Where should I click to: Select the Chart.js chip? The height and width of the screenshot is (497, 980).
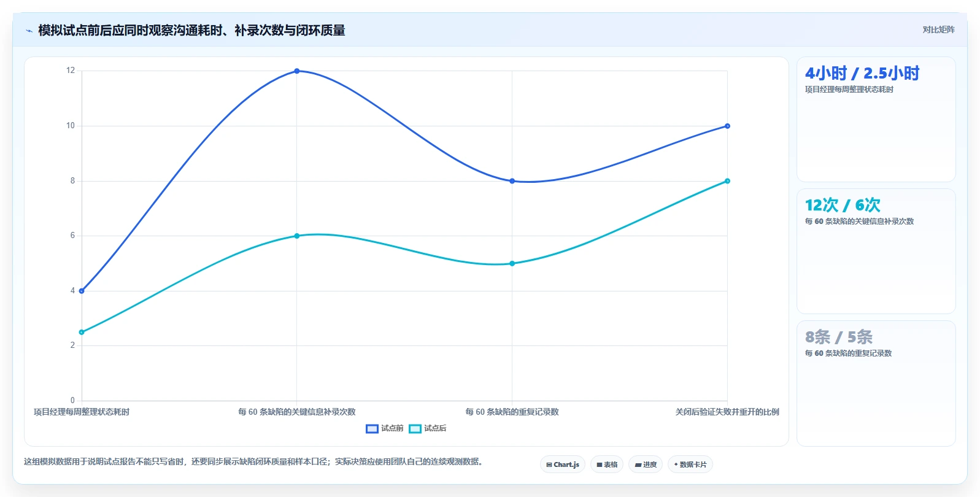click(563, 464)
